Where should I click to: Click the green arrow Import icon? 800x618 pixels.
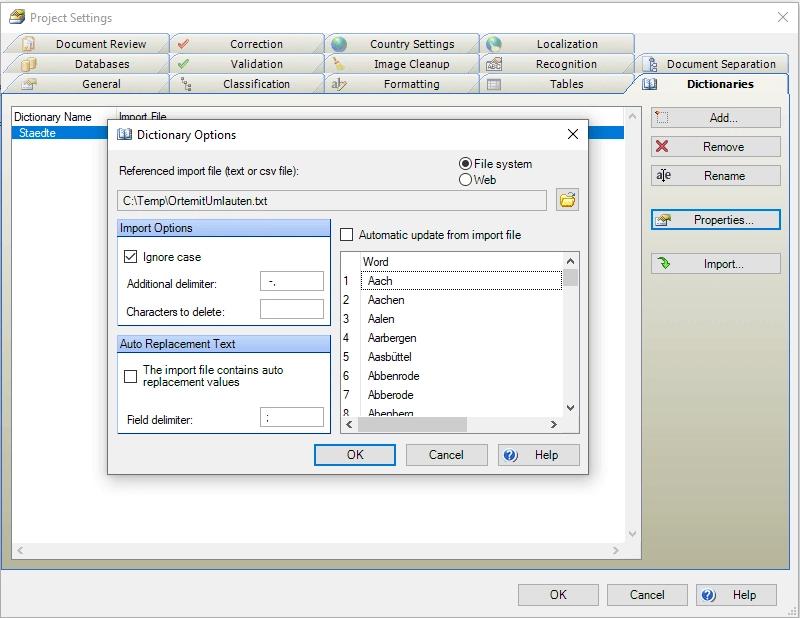point(663,264)
